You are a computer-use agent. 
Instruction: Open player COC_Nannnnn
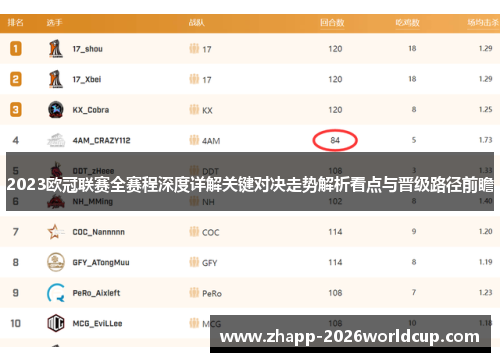[99, 232]
